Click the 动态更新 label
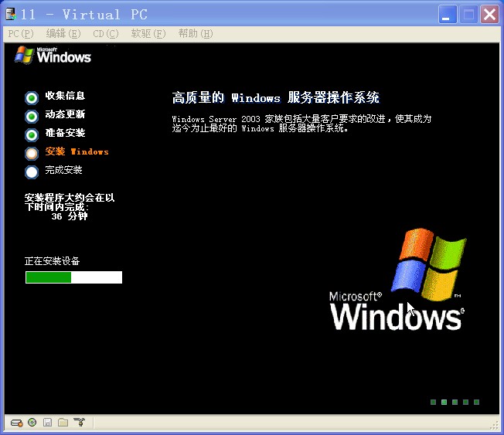504x435 pixels. click(65, 114)
